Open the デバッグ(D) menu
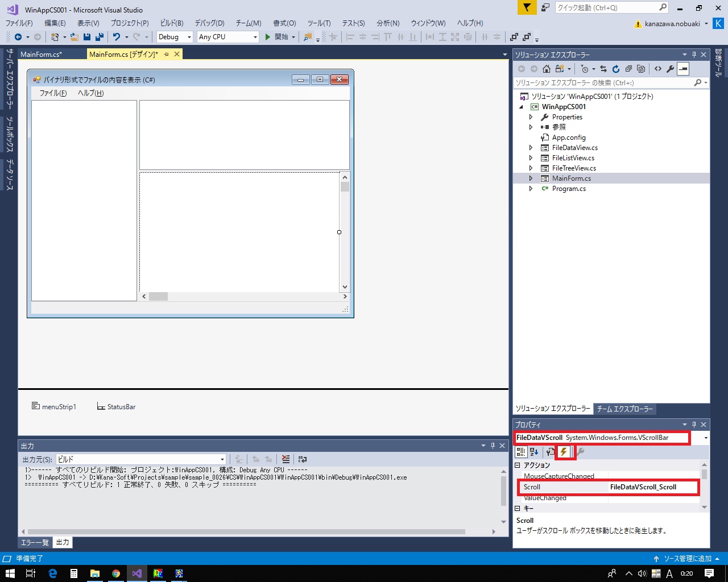 pos(209,23)
